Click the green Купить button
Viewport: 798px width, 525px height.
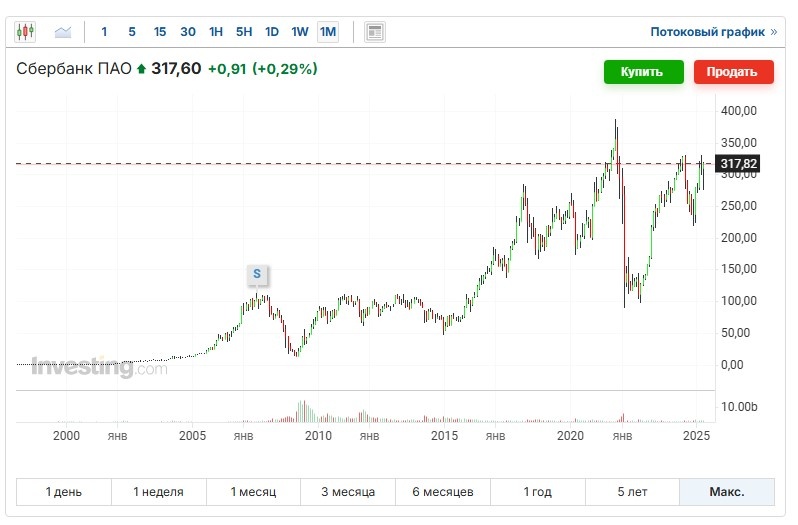[x=643, y=72]
